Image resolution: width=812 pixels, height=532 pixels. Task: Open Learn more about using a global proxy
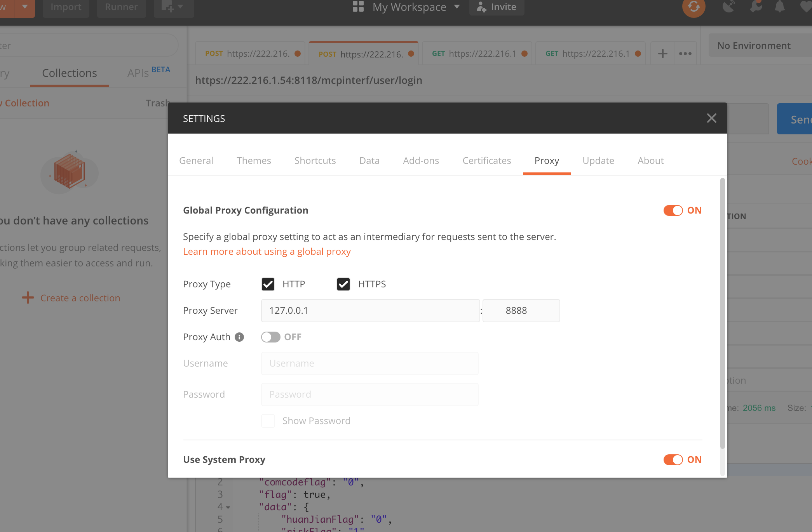267,252
